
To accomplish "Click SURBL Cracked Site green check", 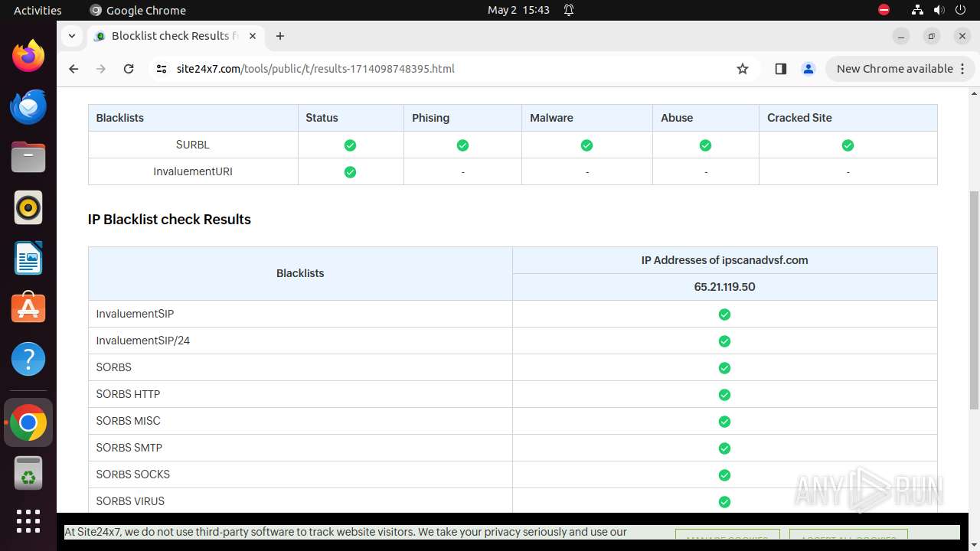I will tap(848, 145).
